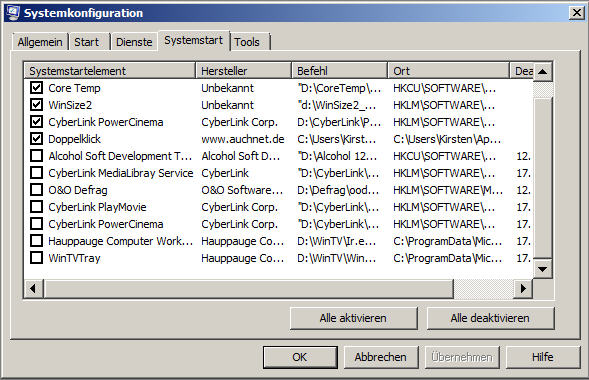Sort by Systemstartelement column header
The image size is (589, 380).
pos(110,71)
